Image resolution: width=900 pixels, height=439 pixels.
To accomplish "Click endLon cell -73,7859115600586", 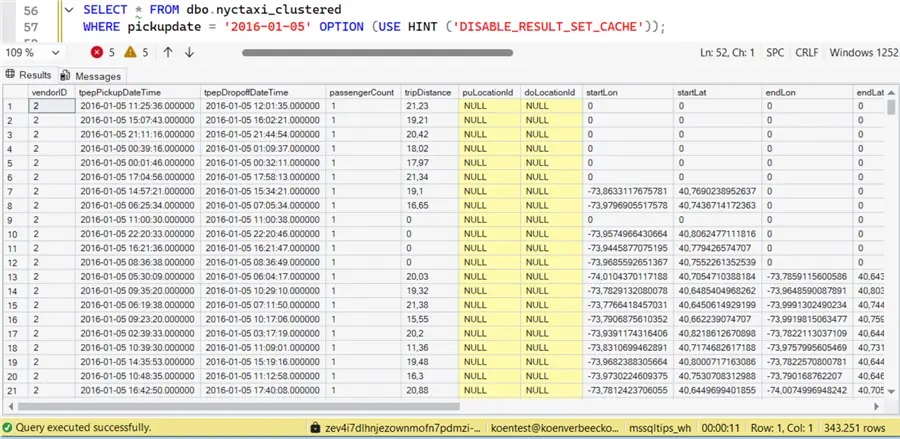I will pos(808,277).
